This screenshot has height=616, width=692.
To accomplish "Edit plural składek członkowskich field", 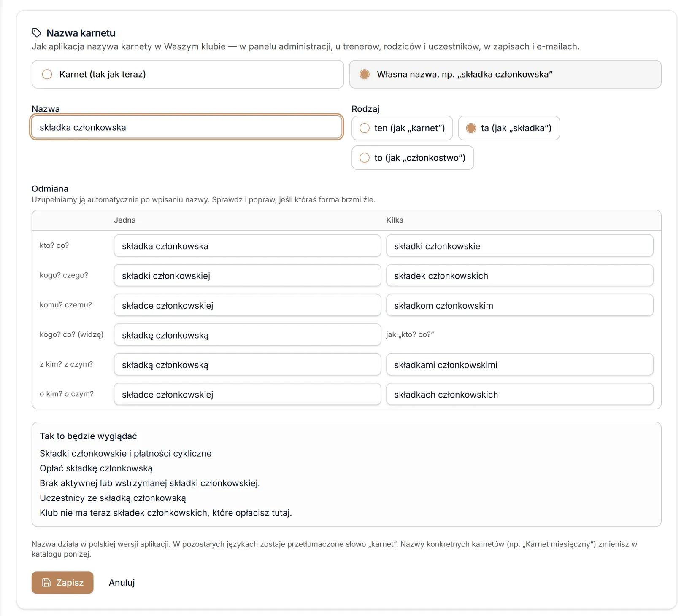I will [x=520, y=276].
